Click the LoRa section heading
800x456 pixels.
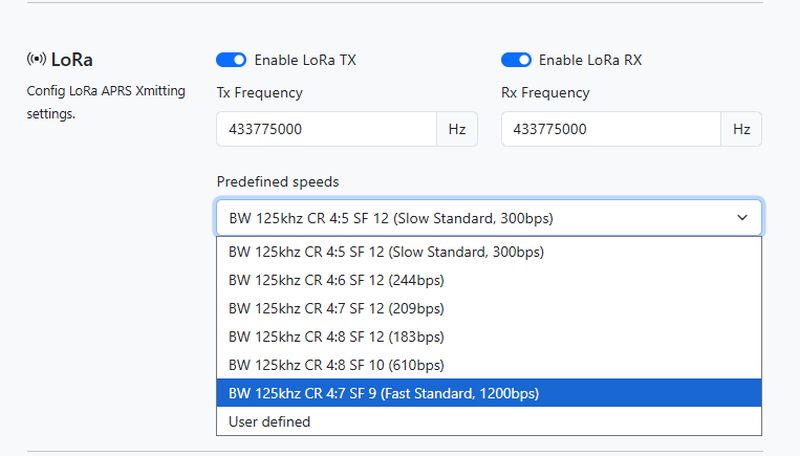(72, 60)
